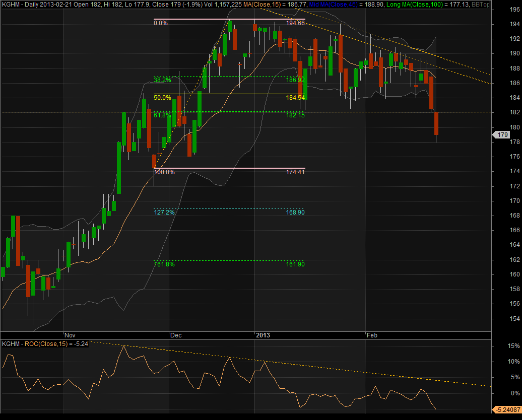This screenshot has width=522, height=420.
Task: Select the 168.90 extension price
Action: pyautogui.click(x=295, y=213)
